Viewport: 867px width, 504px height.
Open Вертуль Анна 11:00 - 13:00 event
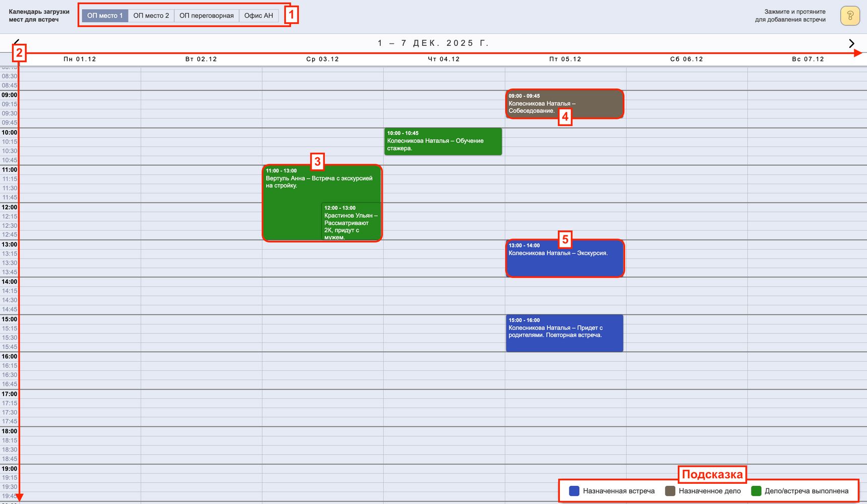point(293,202)
